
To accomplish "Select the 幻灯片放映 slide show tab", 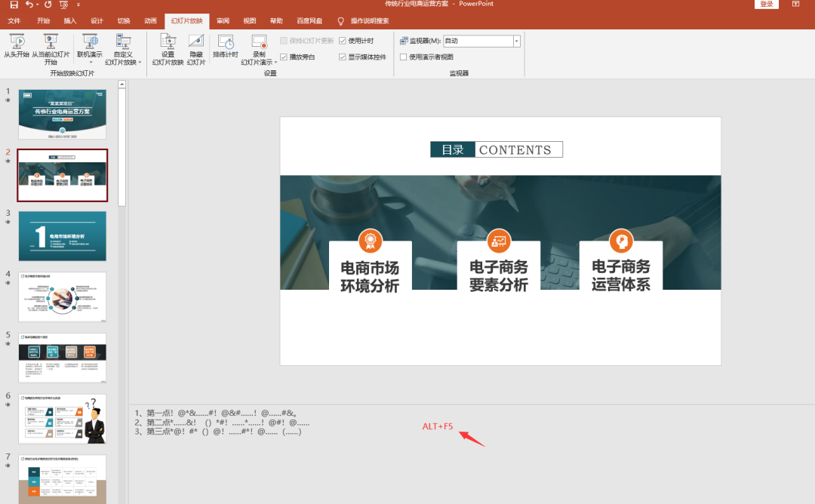I will (186, 21).
